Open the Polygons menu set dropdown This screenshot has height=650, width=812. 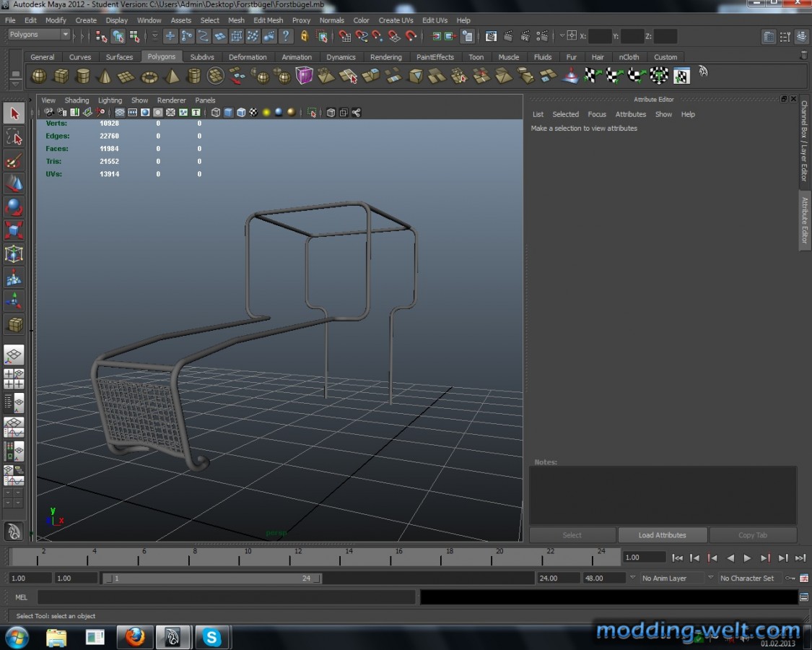click(x=39, y=35)
